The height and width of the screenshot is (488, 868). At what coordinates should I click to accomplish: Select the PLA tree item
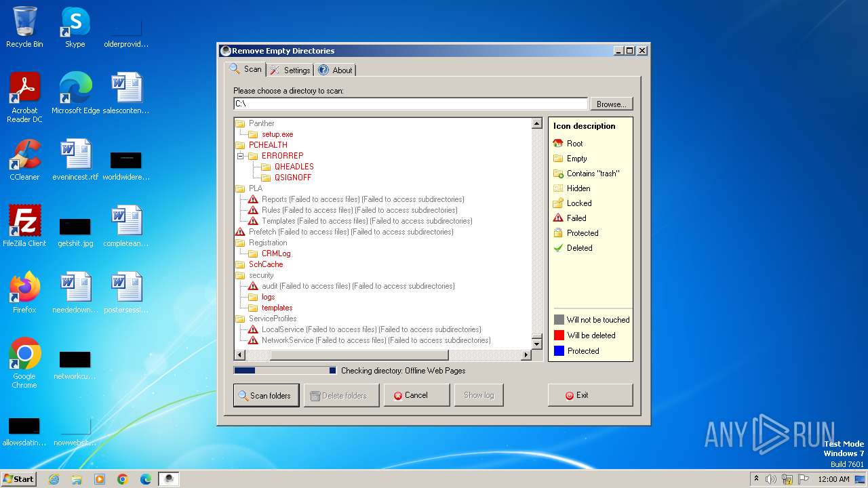(x=256, y=188)
